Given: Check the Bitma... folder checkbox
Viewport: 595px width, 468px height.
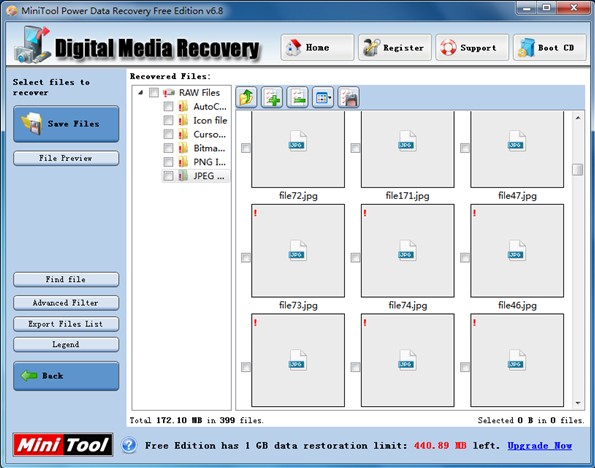Looking at the screenshot, I should click(168, 148).
